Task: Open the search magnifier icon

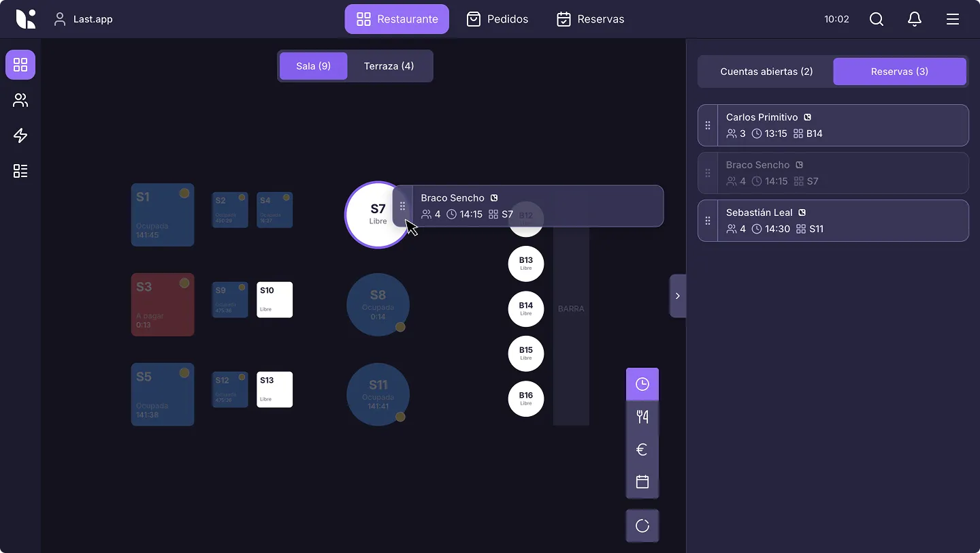Action: tap(877, 19)
